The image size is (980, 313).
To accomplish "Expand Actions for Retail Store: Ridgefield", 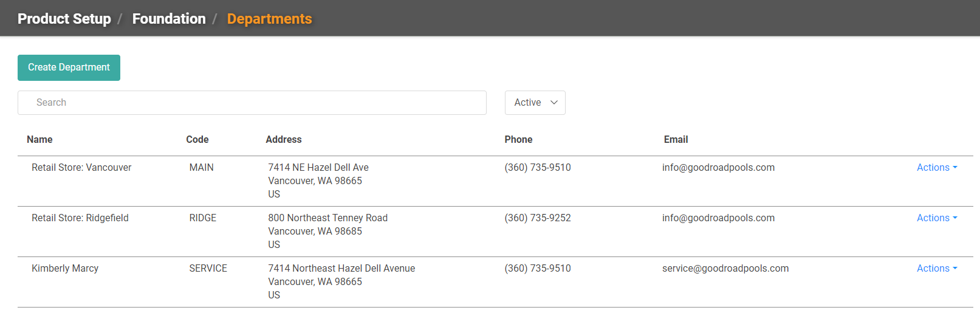I will pos(937,218).
